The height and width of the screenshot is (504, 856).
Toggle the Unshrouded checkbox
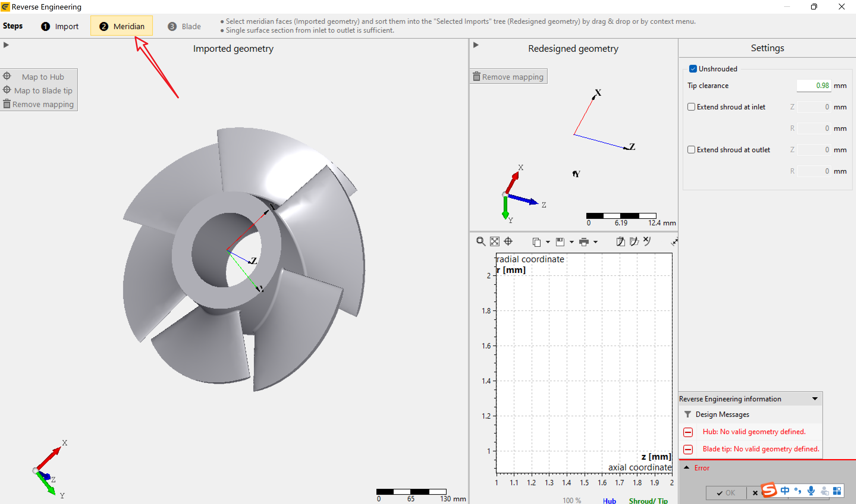pos(693,69)
